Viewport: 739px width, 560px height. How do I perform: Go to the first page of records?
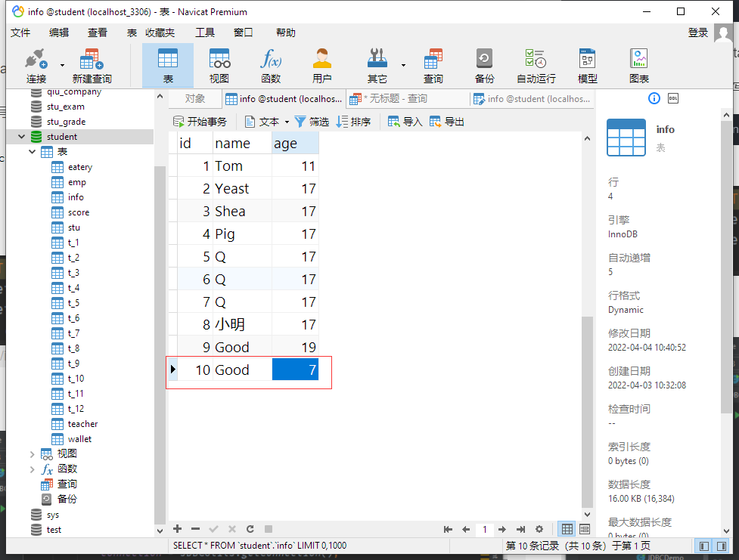pyautogui.click(x=448, y=529)
